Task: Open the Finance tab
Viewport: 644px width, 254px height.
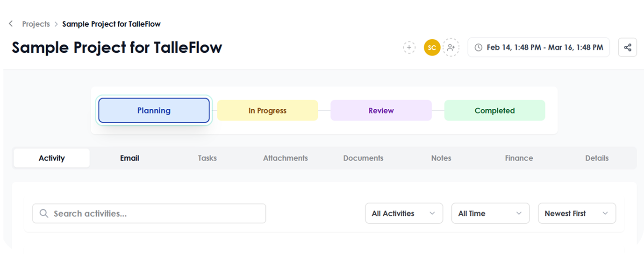Action: pyautogui.click(x=519, y=158)
